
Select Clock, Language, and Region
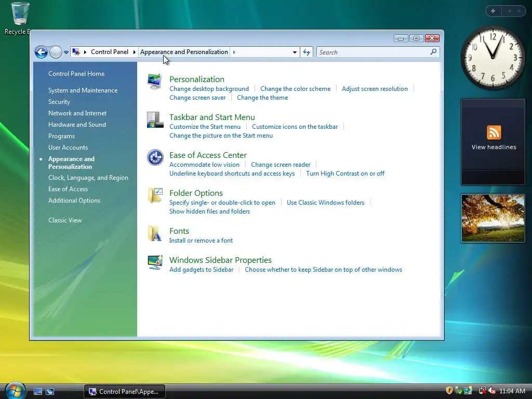click(88, 178)
